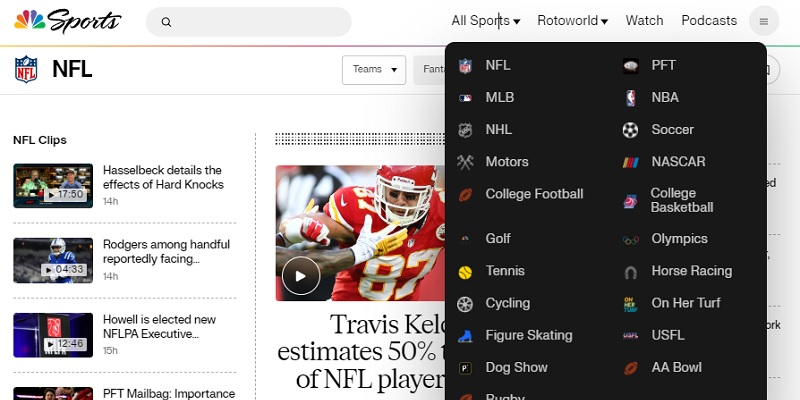Click the Horse Racing horseshoe icon

pyautogui.click(x=631, y=272)
